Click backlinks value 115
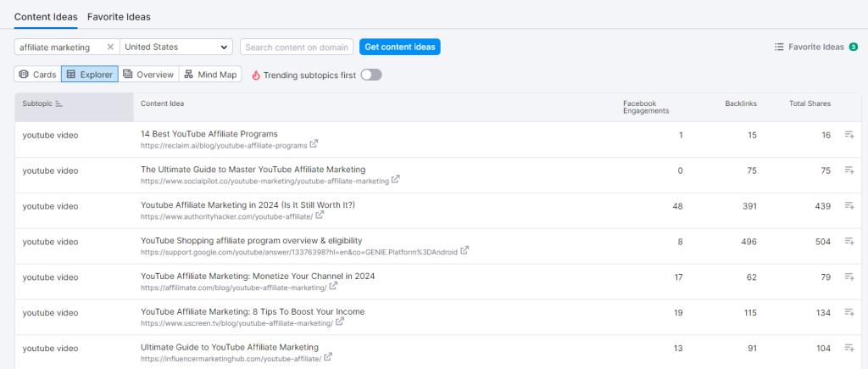This screenshot has width=868, height=369. point(749,312)
